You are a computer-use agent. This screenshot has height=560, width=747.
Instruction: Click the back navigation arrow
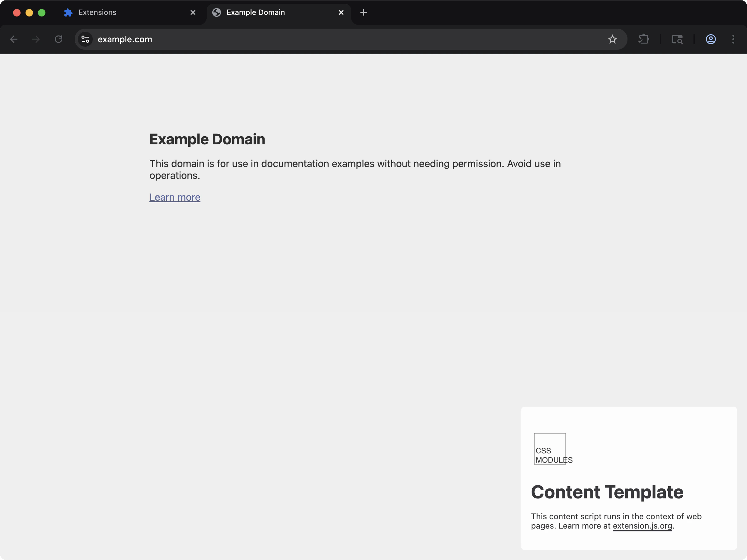14,39
